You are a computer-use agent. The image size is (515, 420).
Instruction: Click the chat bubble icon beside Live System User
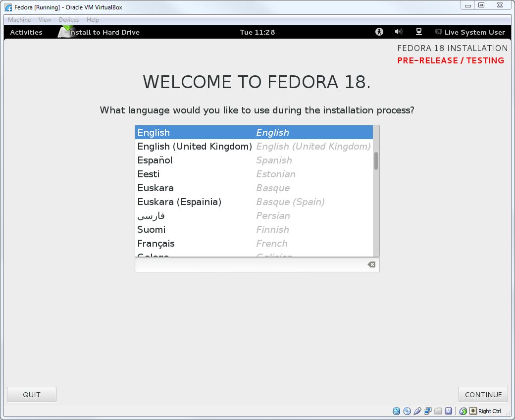tap(438, 32)
